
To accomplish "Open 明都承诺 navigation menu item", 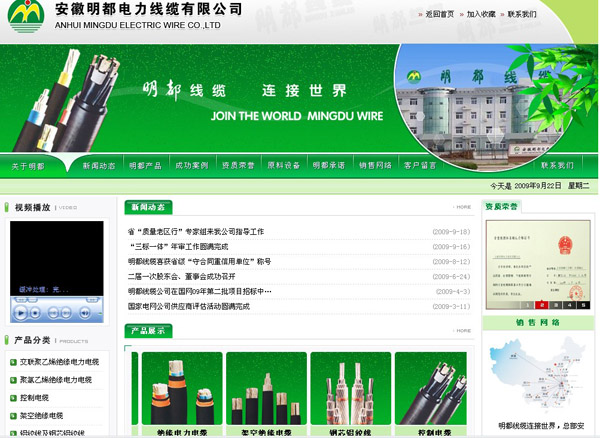I will (329, 166).
